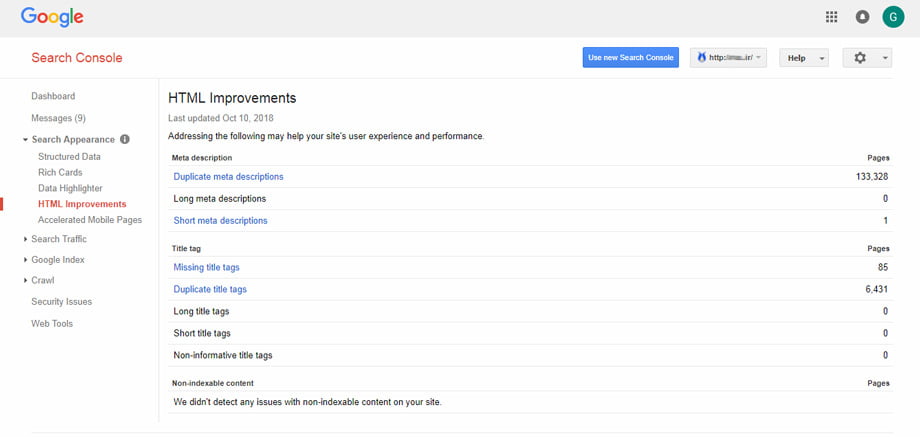
Task: Click Use new Search Console button
Action: click(x=631, y=57)
